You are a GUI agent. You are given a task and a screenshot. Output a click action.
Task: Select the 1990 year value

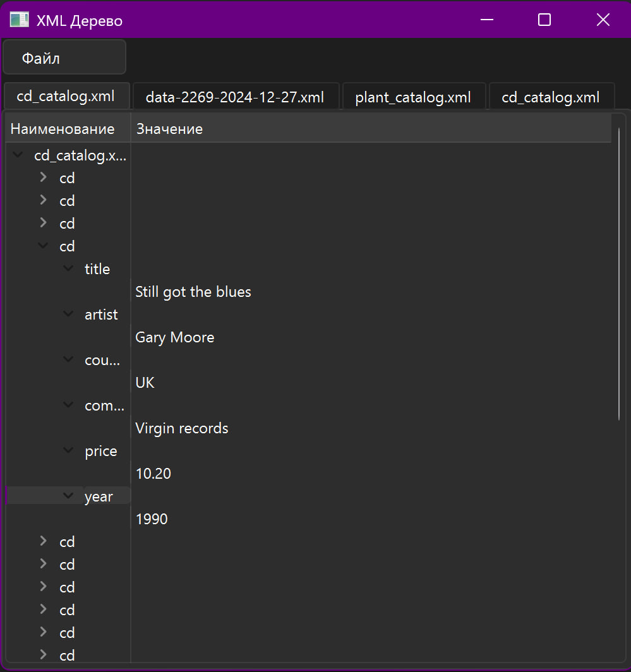pyautogui.click(x=152, y=519)
